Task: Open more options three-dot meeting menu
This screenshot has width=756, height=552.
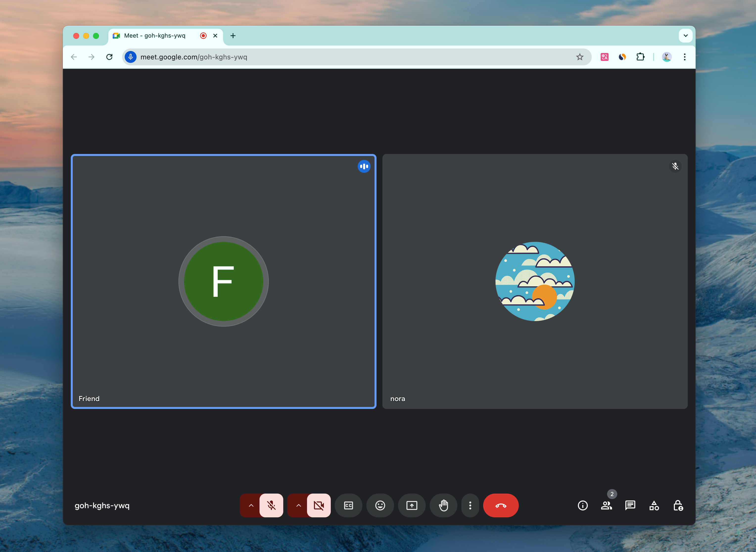Action: [x=470, y=505]
